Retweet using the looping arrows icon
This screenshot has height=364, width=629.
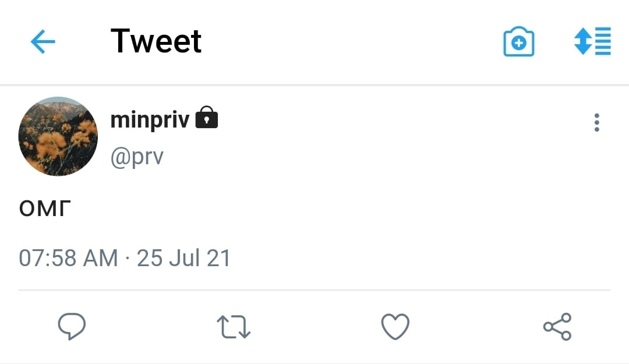[x=233, y=327]
